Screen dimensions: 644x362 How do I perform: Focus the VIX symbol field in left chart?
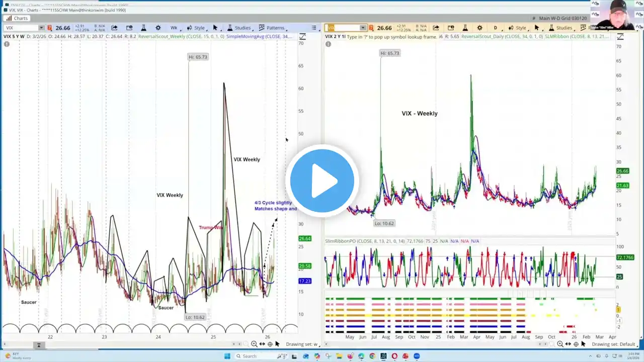21,28
